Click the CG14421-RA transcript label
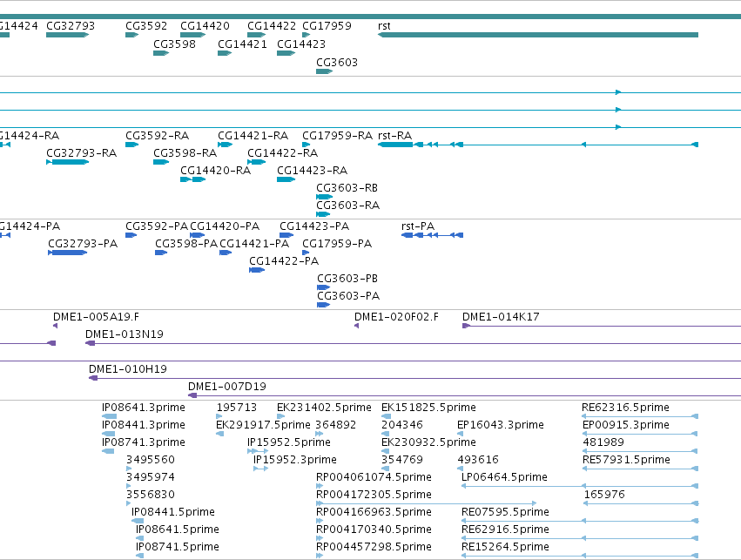 pyautogui.click(x=253, y=136)
